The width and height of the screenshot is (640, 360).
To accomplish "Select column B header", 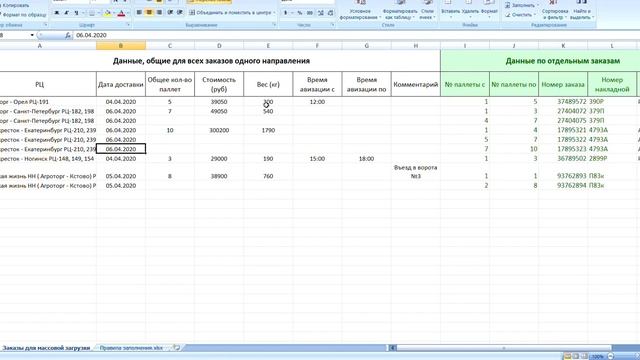I will pos(121,46).
